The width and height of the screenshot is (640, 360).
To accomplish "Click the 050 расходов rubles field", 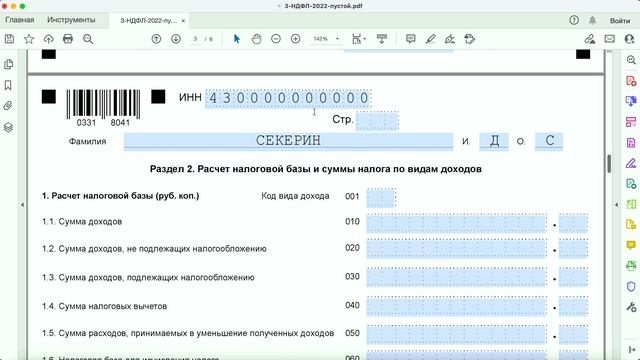I will [456, 335].
